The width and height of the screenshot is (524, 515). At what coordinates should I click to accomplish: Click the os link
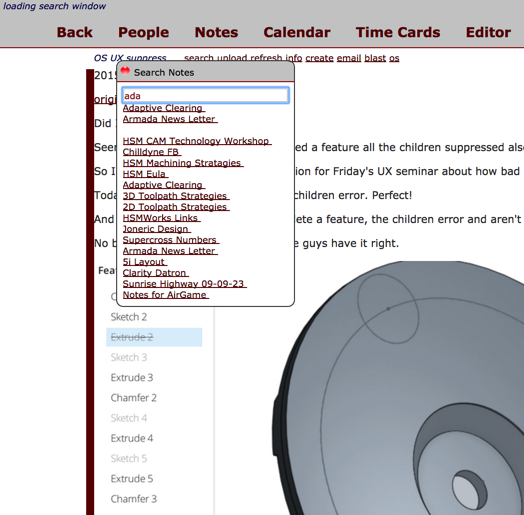tap(394, 58)
